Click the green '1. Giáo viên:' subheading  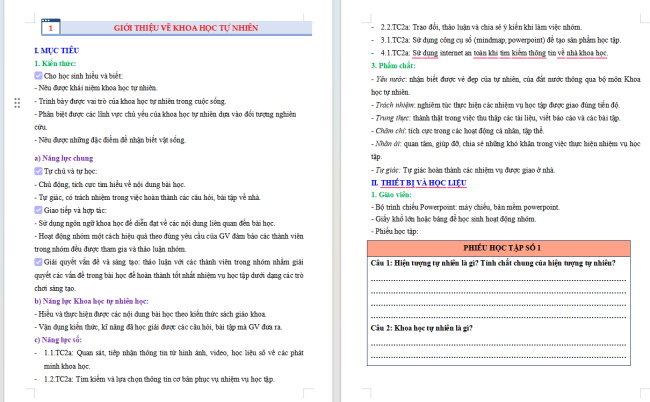(x=391, y=194)
